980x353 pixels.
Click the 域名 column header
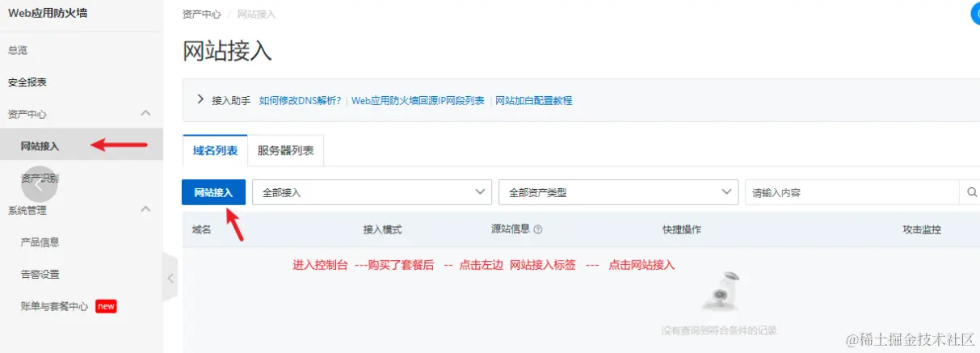pyautogui.click(x=201, y=229)
